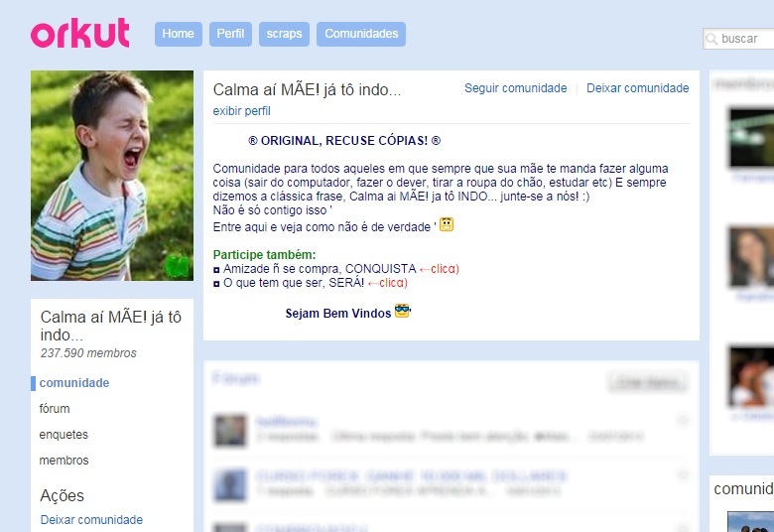774x532 pixels.
Task: Open the first forum topic avatar
Action: coord(229,430)
